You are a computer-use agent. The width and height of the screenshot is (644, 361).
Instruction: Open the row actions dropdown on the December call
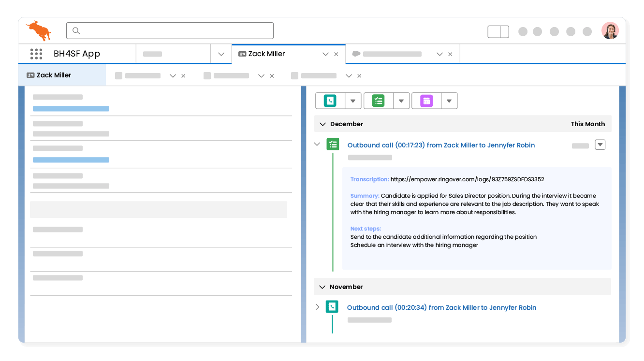point(600,144)
